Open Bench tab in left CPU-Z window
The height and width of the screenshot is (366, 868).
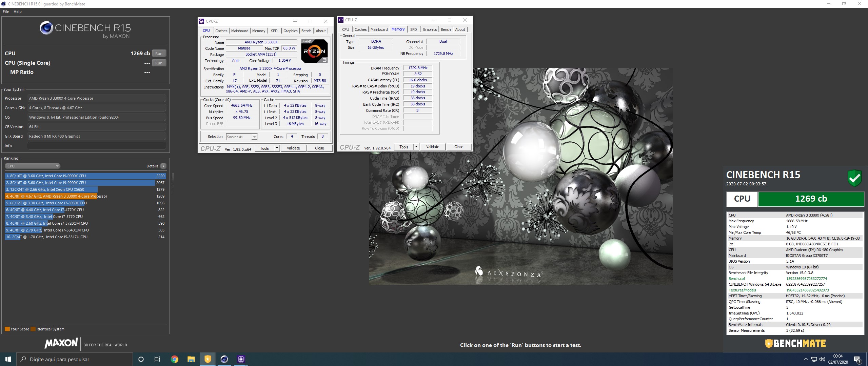click(306, 31)
